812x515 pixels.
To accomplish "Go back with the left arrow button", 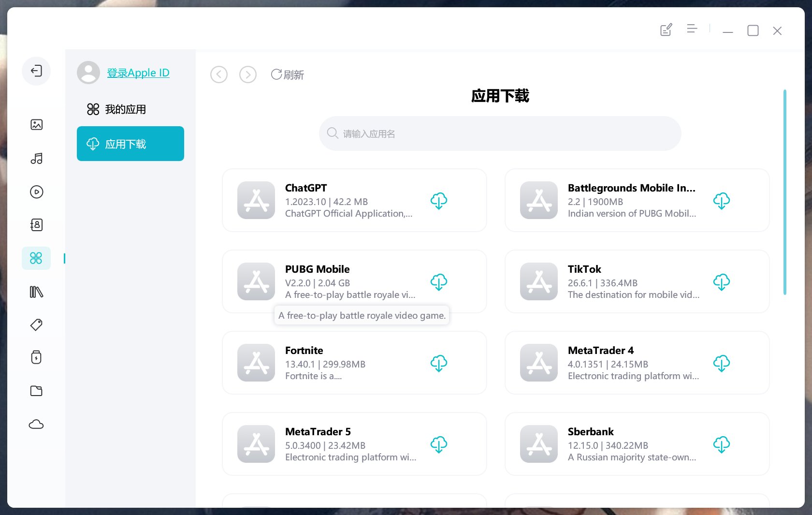I will (219, 74).
